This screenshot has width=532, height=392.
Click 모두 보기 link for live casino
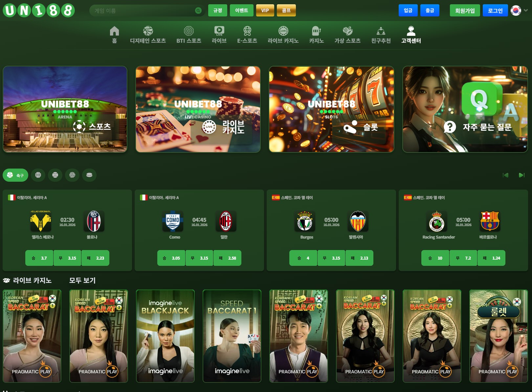click(x=82, y=280)
